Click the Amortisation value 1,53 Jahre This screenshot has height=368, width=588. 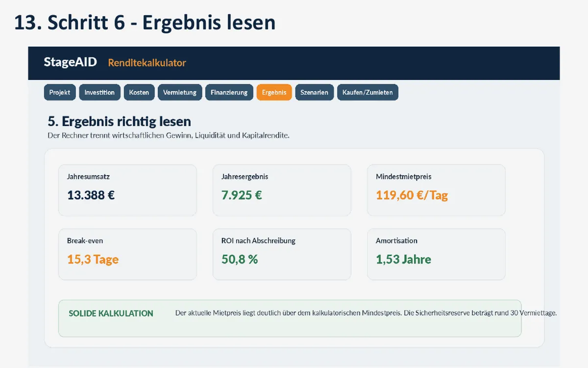click(x=403, y=260)
